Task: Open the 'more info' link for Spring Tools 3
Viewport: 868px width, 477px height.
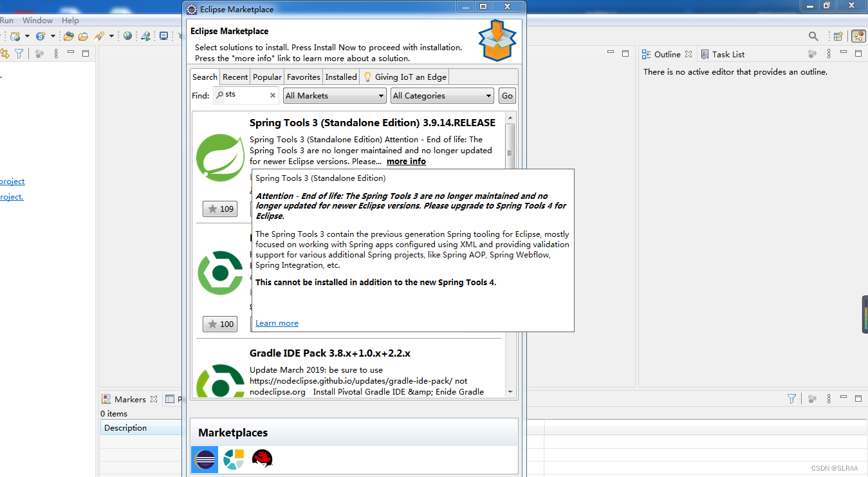Action: [x=406, y=162]
